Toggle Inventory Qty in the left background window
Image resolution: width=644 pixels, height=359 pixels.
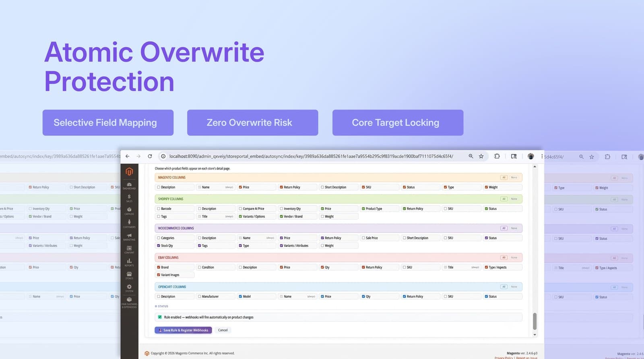(30, 209)
